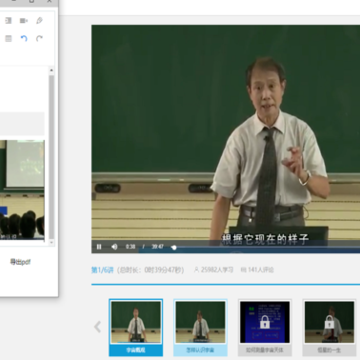The image size is (360, 360).
Task: Click the 39:47 total duration text
Action: tap(158, 247)
